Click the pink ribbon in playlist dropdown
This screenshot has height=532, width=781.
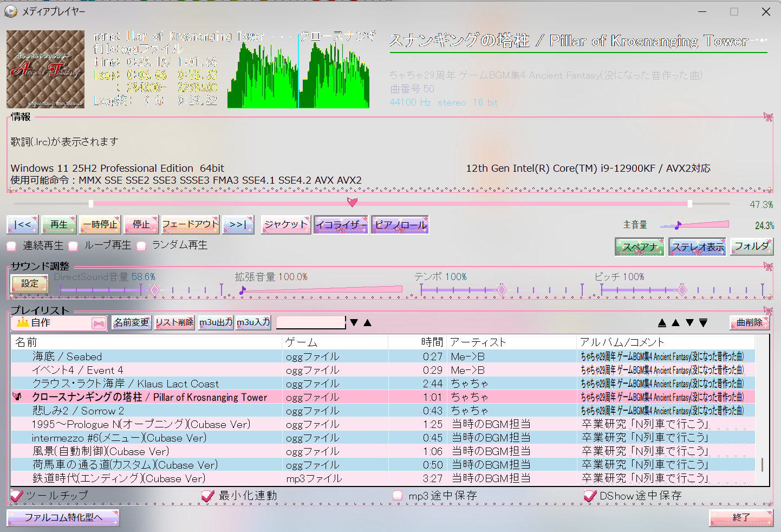[x=98, y=323]
